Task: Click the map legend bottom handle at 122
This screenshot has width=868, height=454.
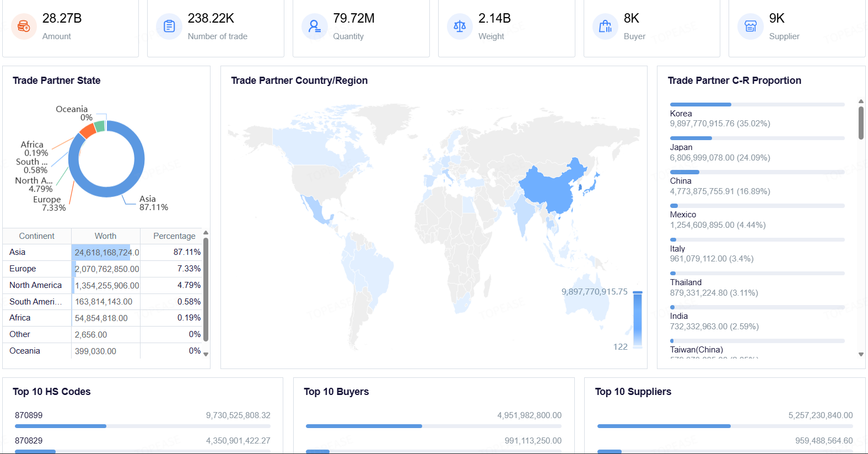Action: tap(638, 346)
